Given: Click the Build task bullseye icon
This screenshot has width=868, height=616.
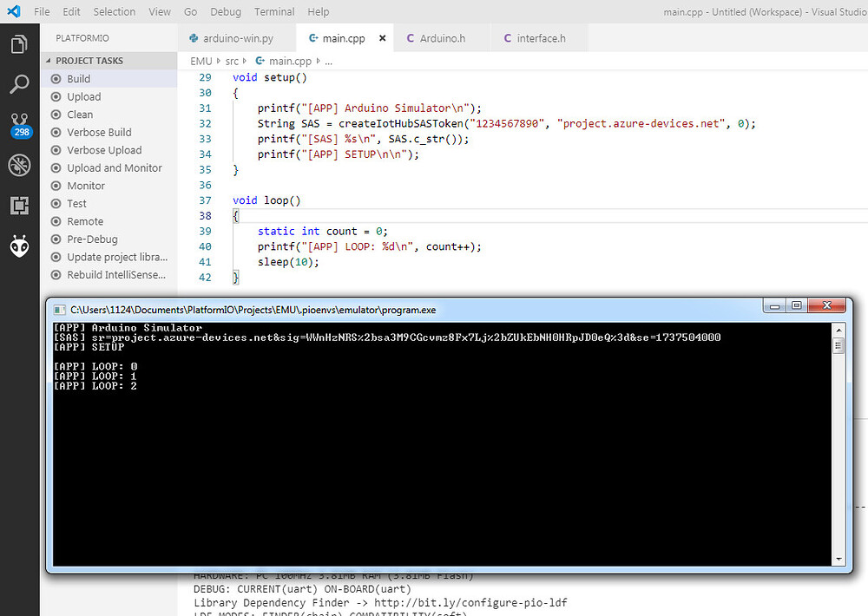Looking at the screenshot, I should pyautogui.click(x=55, y=78).
